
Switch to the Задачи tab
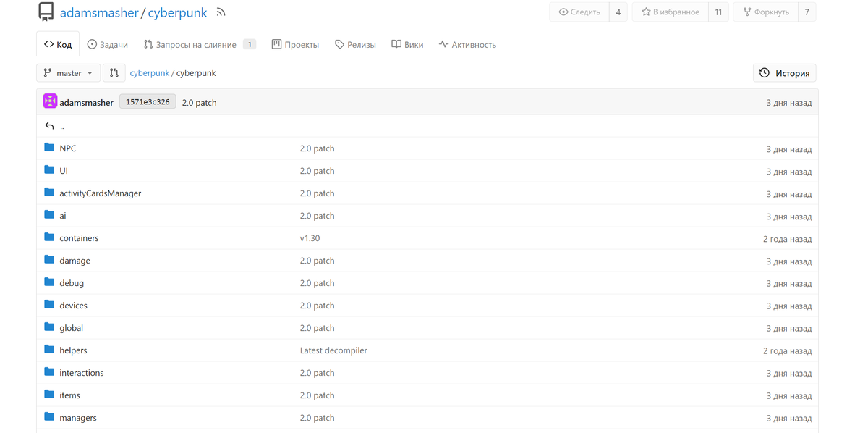click(107, 44)
